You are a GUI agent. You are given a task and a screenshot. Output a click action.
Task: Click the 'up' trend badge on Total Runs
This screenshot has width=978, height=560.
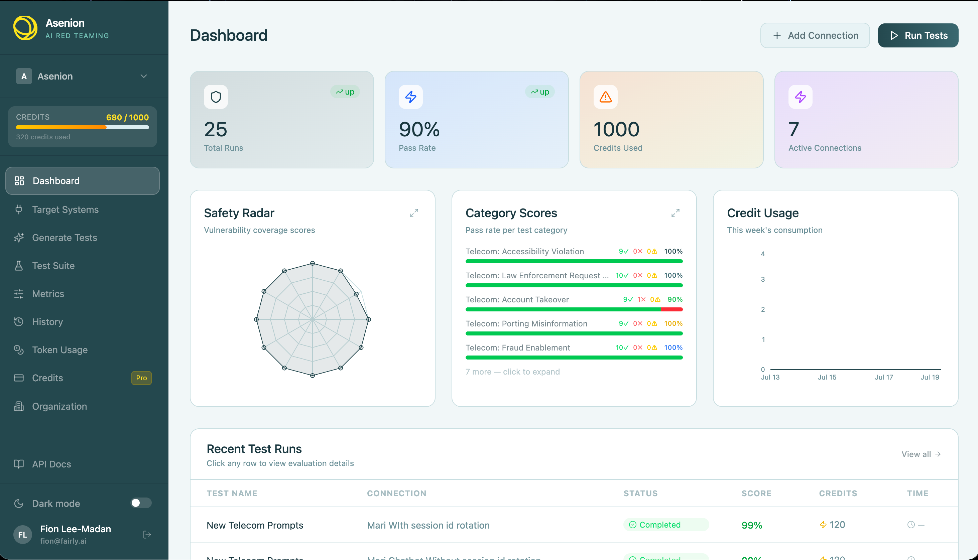(x=345, y=92)
